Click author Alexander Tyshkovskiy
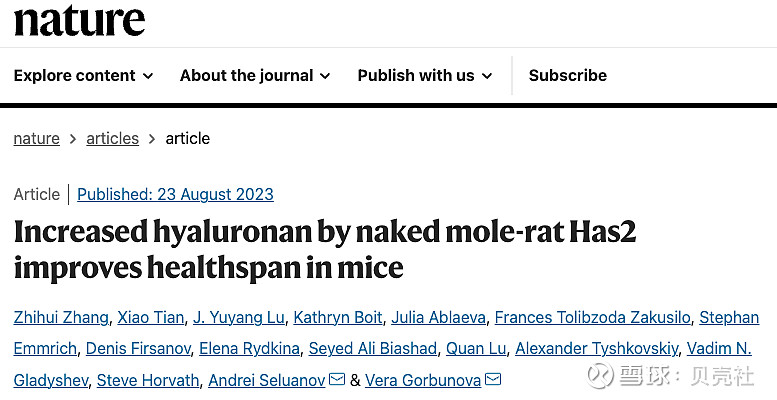The width and height of the screenshot is (777, 400). pyautogui.click(x=597, y=349)
